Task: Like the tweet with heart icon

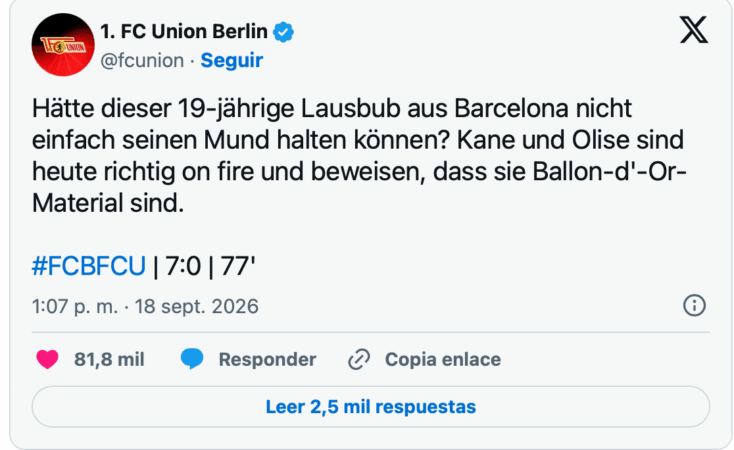Action: [47, 360]
